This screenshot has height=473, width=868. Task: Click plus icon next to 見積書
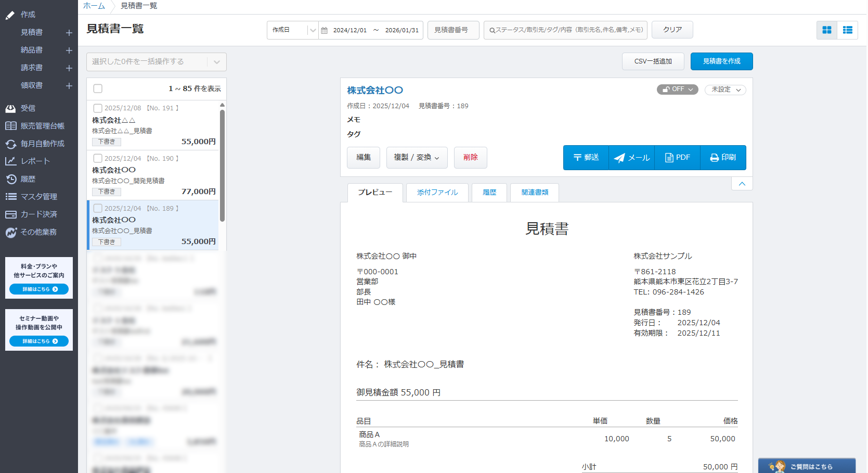(69, 33)
